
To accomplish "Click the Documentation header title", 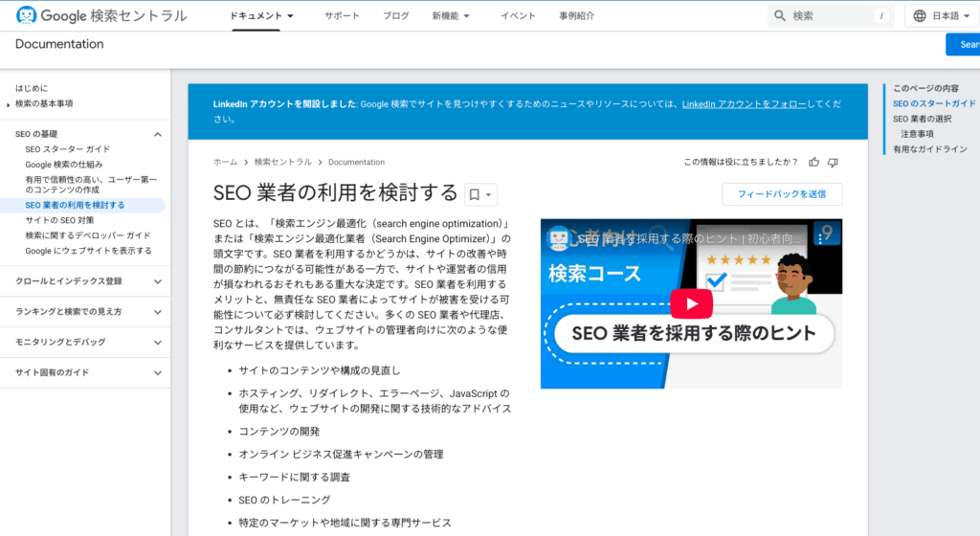I will click(x=59, y=44).
